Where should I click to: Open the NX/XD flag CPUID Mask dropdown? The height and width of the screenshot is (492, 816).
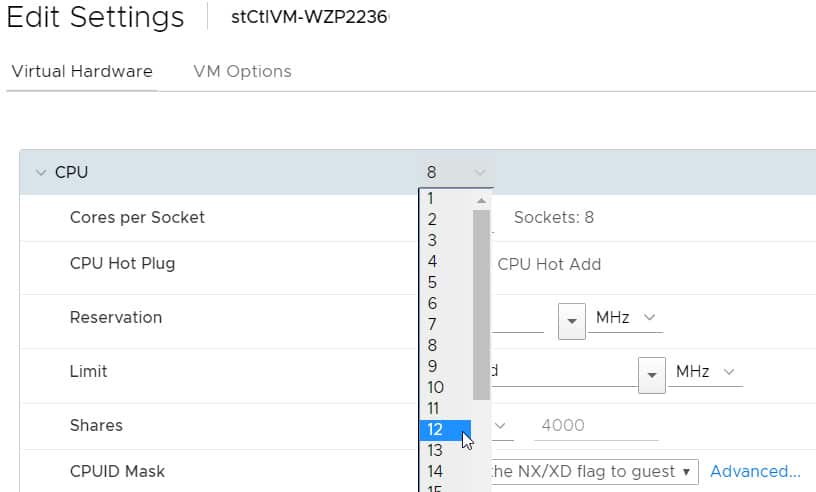tap(593, 471)
